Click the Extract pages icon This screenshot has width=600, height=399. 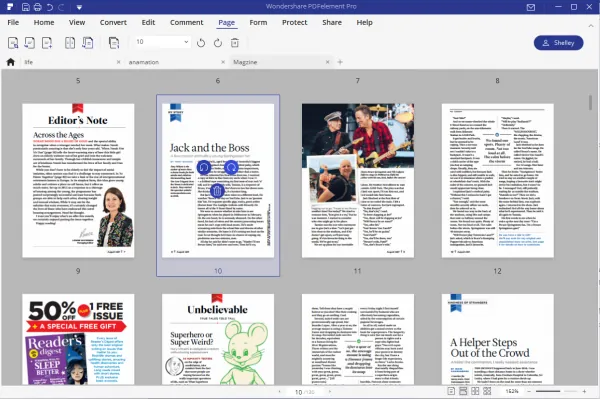coord(13,42)
